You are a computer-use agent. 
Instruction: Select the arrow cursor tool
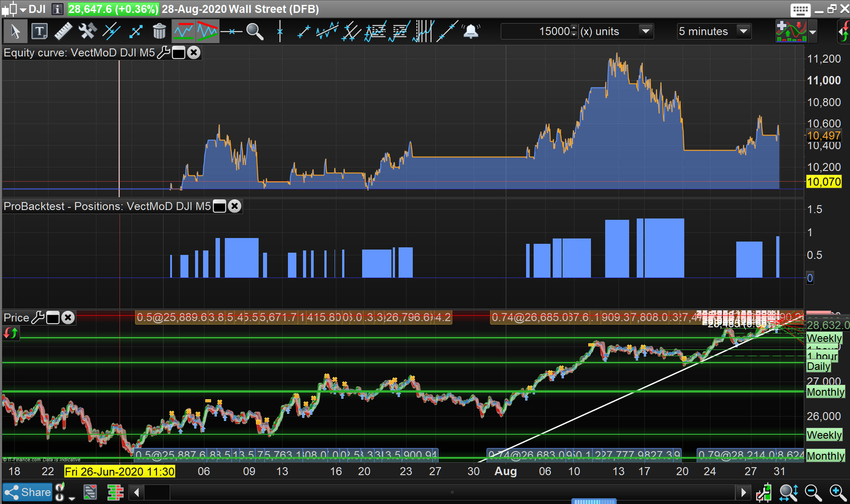click(15, 32)
